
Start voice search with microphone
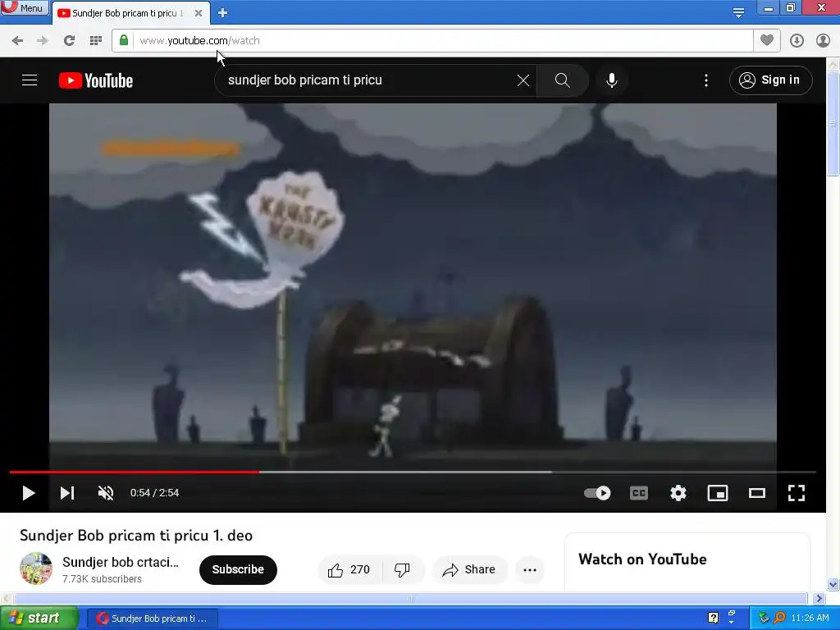coord(612,80)
